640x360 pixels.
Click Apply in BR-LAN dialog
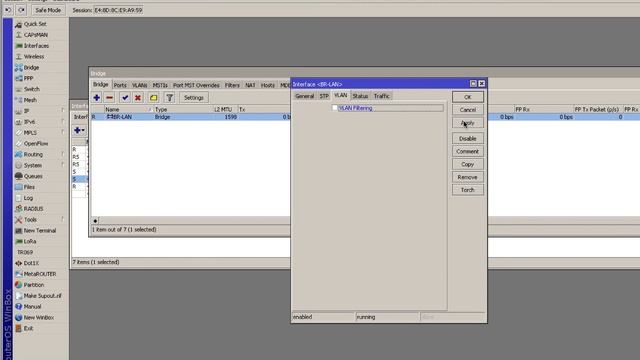coord(468,123)
